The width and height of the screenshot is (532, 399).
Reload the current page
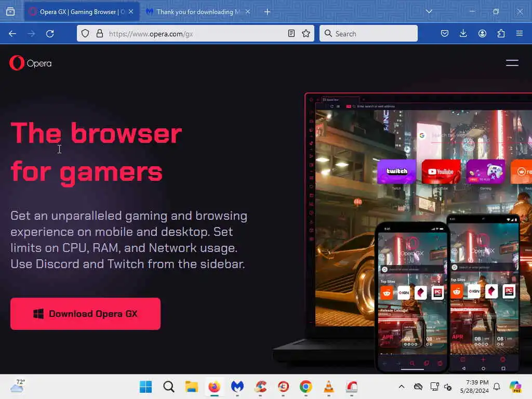[50, 34]
